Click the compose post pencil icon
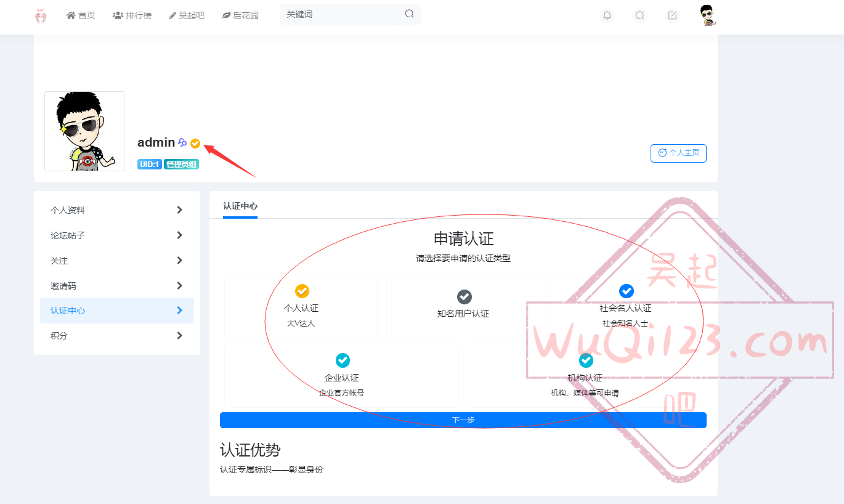The image size is (844, 504). coord(673,16)
